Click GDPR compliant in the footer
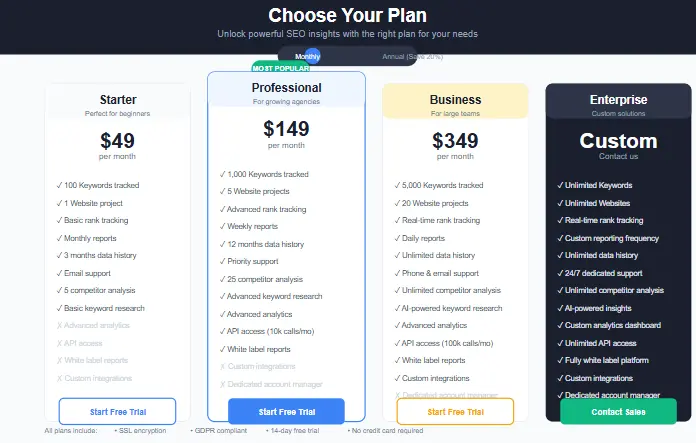Viewport: 696px width, 443px height. pos(216,431)
